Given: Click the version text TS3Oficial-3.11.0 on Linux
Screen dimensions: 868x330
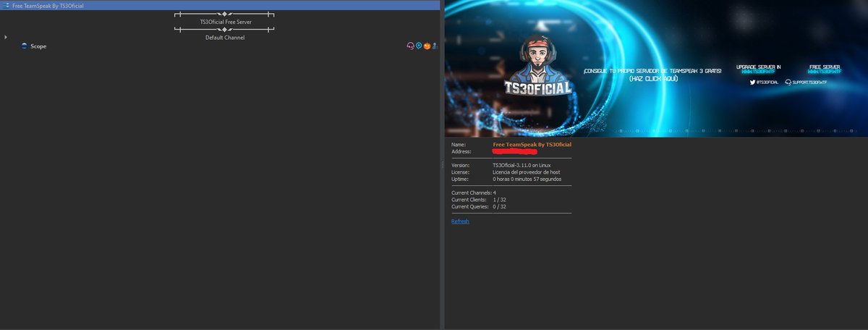Looking at the screenshot, I should (x=522, y=165).
